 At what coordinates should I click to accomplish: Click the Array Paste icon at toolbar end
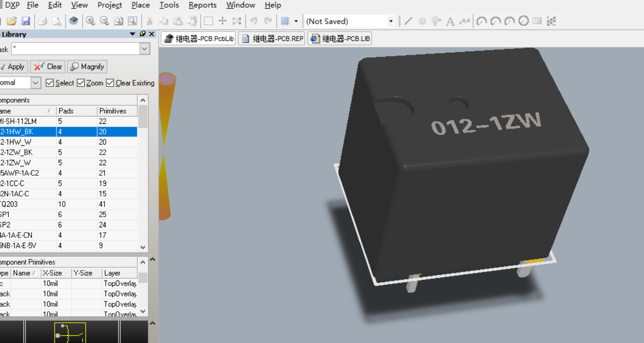(x=551, y=21)
